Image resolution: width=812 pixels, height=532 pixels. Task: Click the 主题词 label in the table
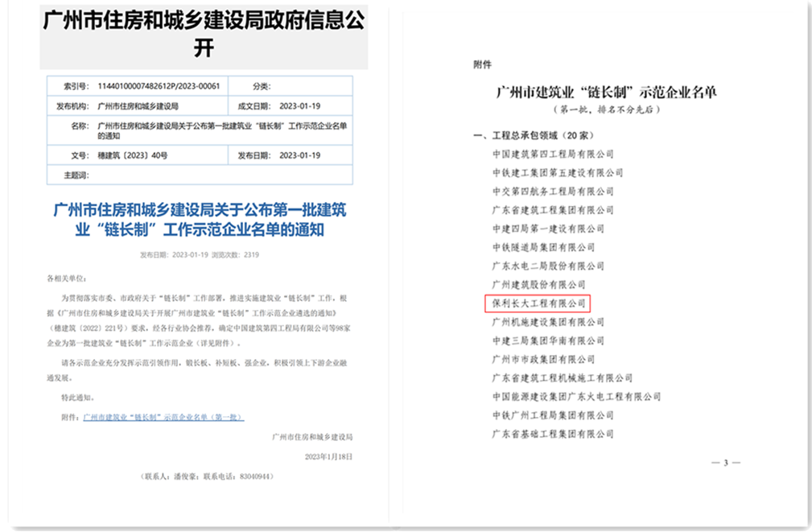pos(76,175)
